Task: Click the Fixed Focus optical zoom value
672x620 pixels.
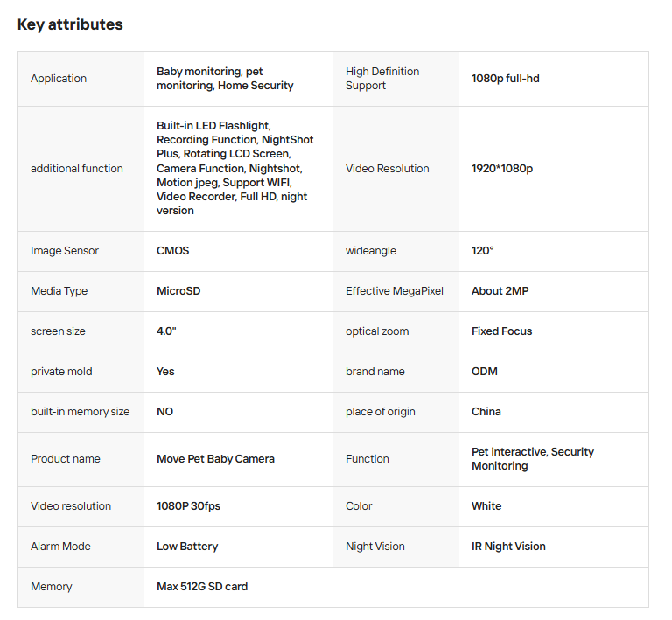Action: point(501,331)
